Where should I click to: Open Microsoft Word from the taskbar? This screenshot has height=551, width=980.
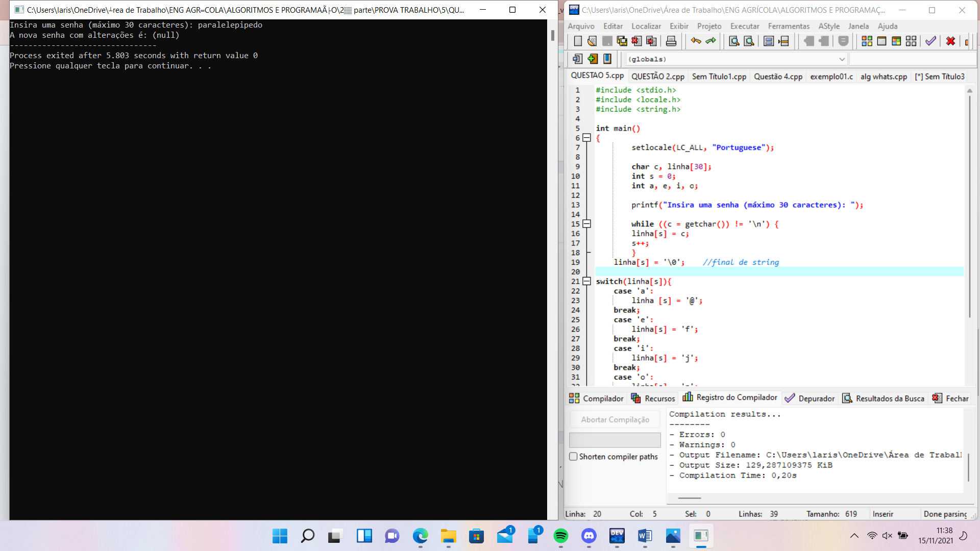click(645, 536)
